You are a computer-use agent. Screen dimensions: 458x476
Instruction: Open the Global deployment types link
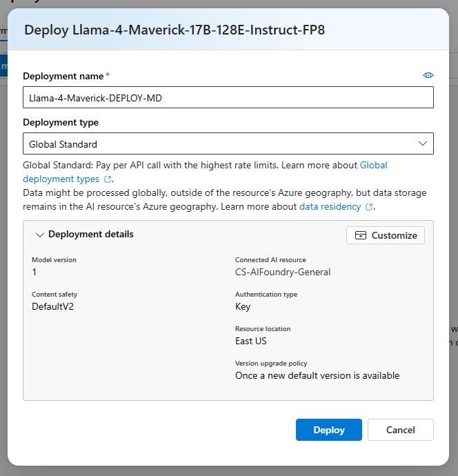click(205, 172)
